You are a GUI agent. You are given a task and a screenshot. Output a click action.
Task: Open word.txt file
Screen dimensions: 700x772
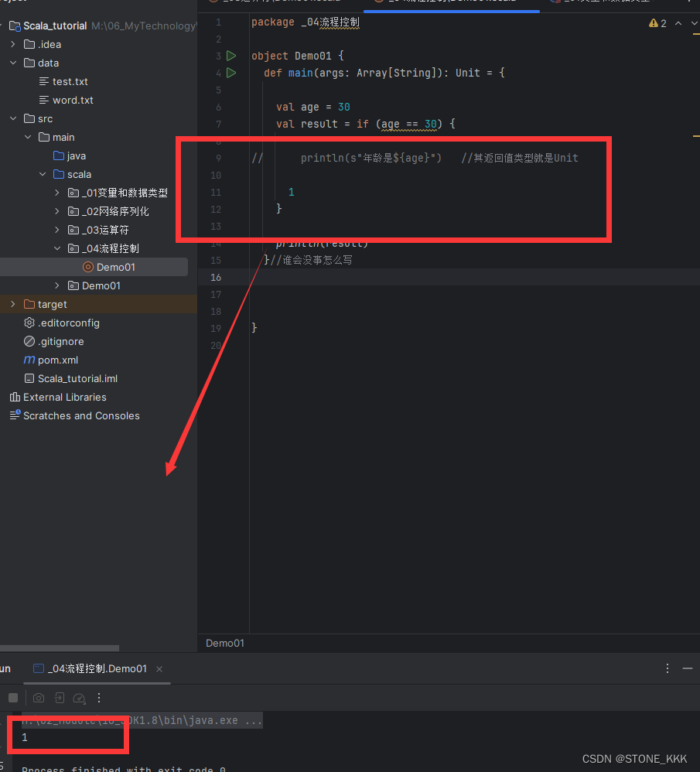pyautogui.click(x=66, y=100)
